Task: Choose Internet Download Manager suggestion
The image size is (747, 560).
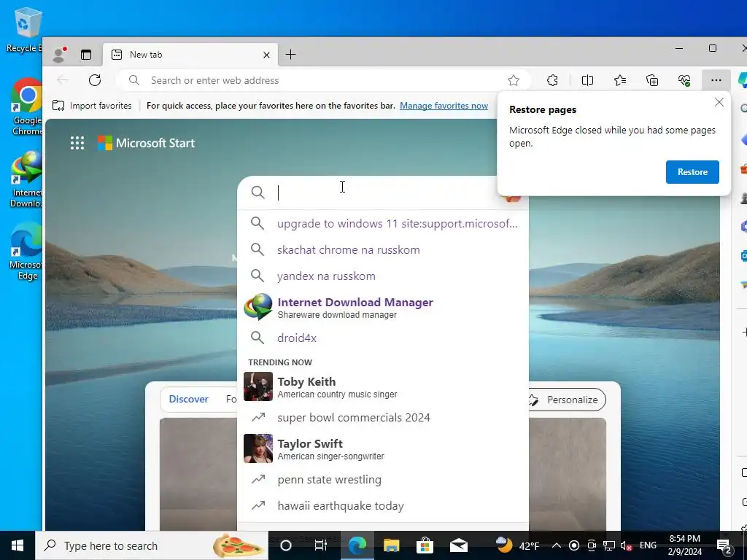Action: click(383, 307)
